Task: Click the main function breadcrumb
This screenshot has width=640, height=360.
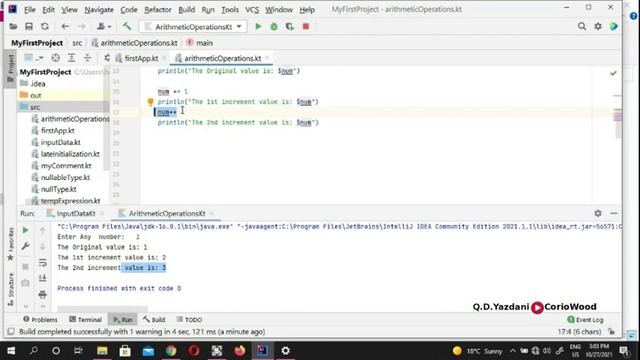Action: pos(200,43)
